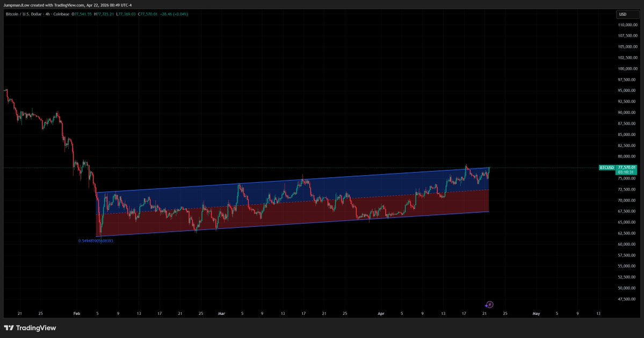Click the Mar label on the time axis
644x338 pixels.
click(221, 313)
